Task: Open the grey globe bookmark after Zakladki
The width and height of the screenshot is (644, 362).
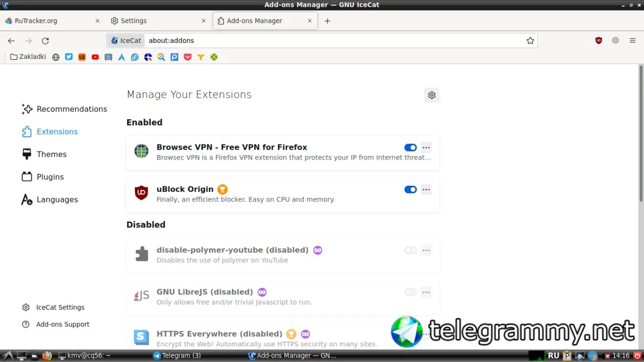Action: pyautogui.click(x=56, y=57)
